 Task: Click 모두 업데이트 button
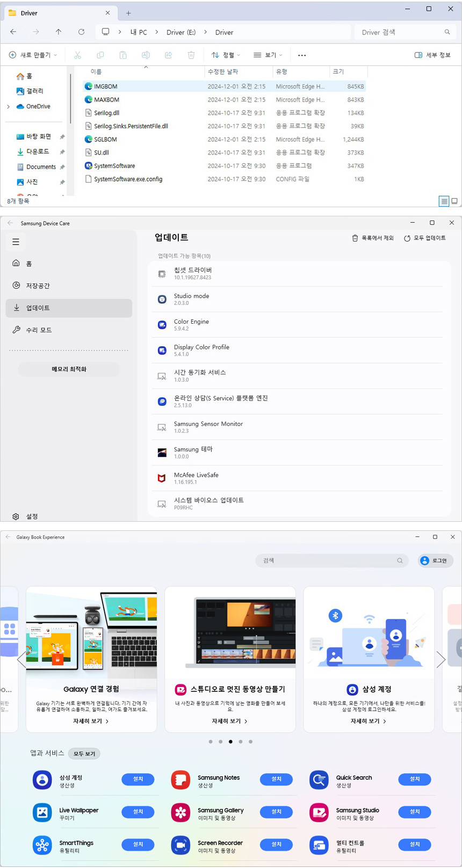coord(424,238)
